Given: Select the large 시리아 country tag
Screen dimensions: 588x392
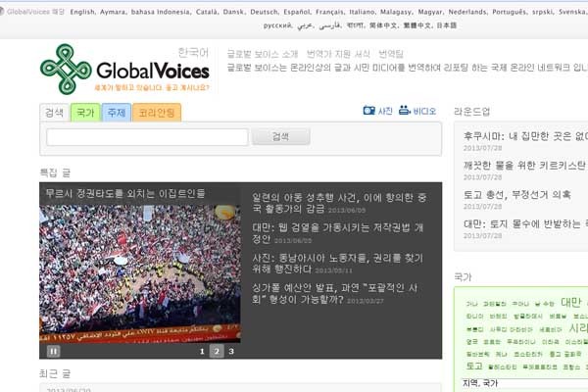Looking at the screenshot, I should point(578,328).
